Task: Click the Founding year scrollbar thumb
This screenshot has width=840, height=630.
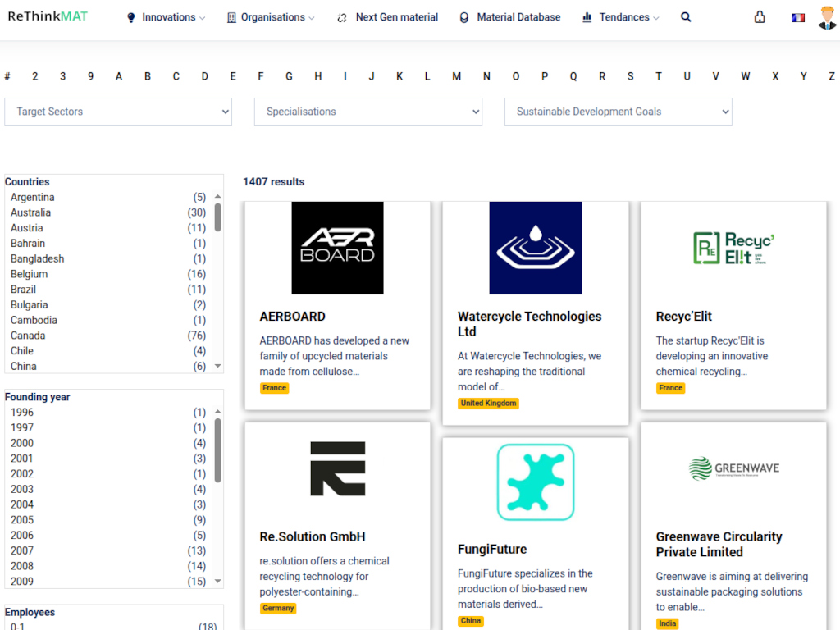Action: click(x=218, y=450)
